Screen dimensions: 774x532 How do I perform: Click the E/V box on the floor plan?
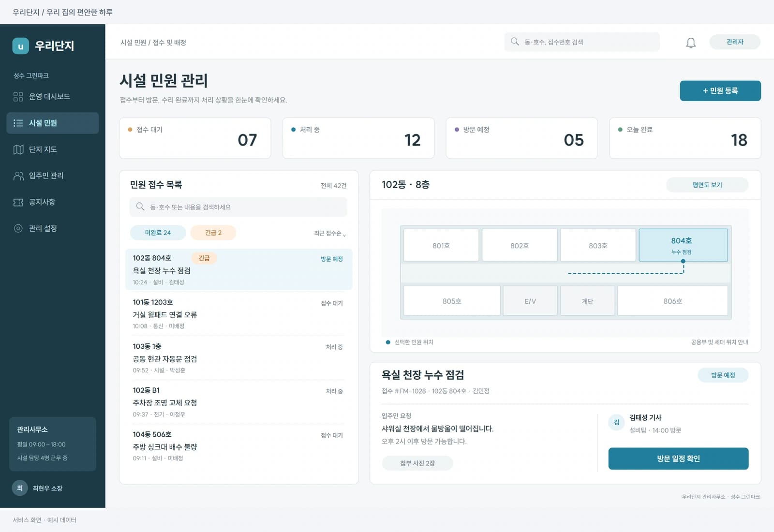[530, 301]
